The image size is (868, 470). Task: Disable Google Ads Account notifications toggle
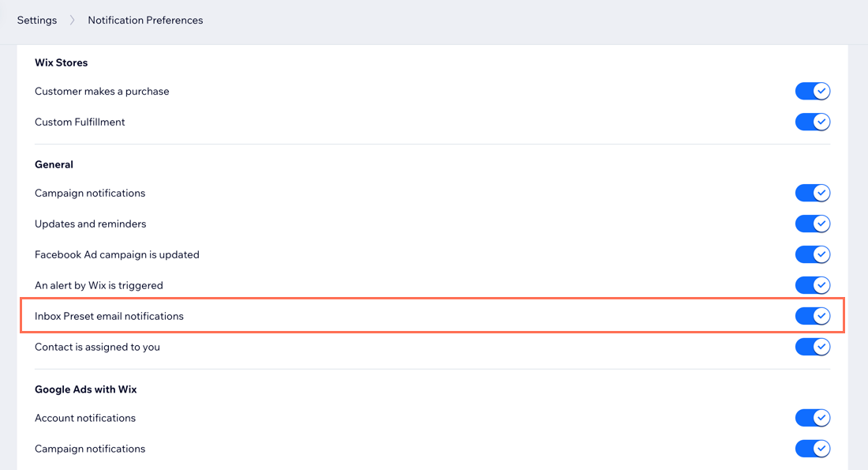(813, 418)
